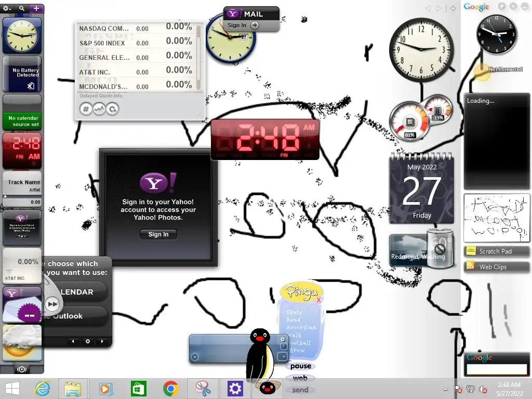Click the Recycle Bin icon over weather gadget
532x399 pixels.
(440, 248)
